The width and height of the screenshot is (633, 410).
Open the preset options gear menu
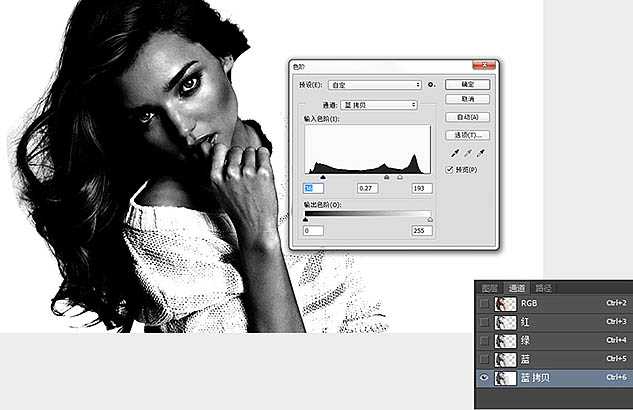click(431, 86)
